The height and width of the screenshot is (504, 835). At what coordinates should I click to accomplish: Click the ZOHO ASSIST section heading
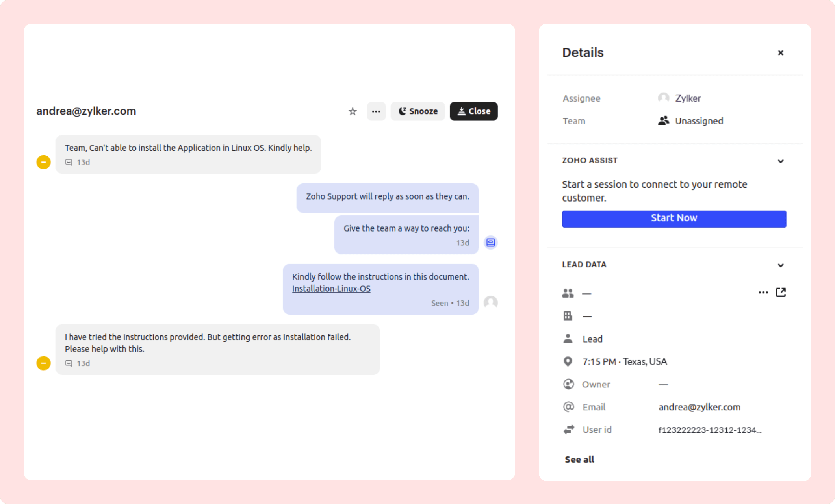(590, 161)
